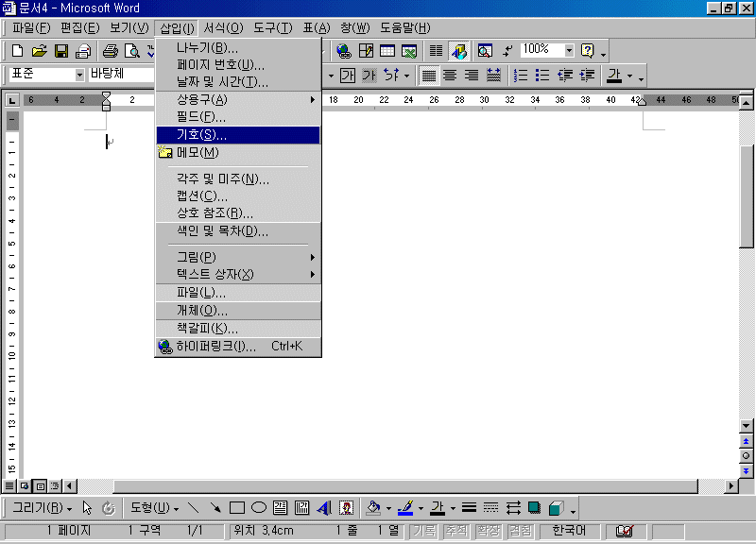Click the Select Objects arrow pointer icon
This screenshot has width=756, height=544.
pos(87,508)
